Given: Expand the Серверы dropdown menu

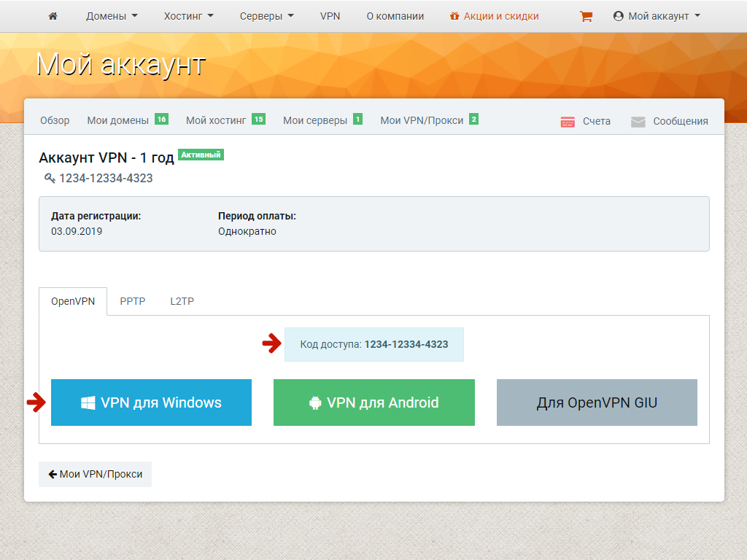Looking at the screenshot, I should pos(267,16).
